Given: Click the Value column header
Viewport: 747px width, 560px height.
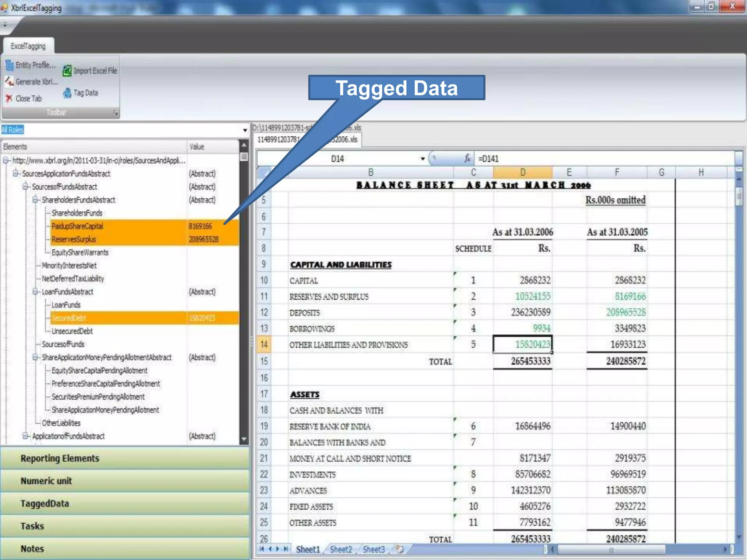Looking at the screenshot, I should (x=213, y=147).
